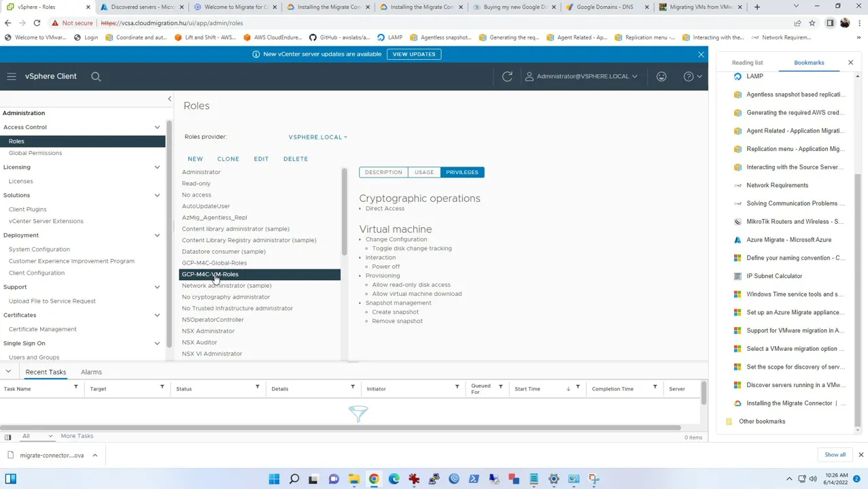Collapse the Certificates section

click(157, 315)
